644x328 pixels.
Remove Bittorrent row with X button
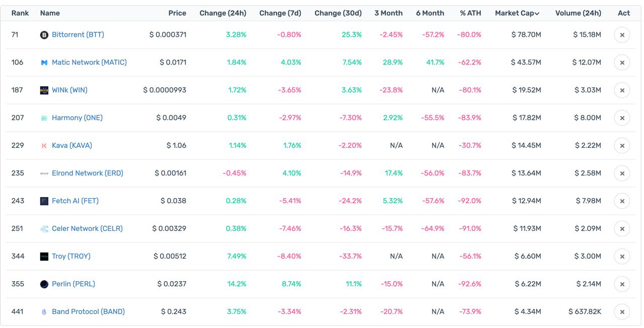[x=622, y=35]
